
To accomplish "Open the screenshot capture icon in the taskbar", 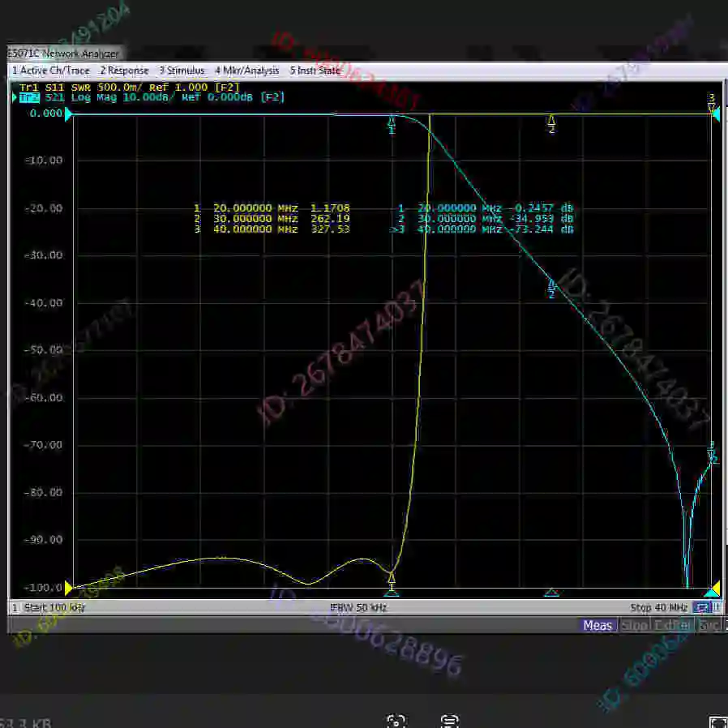I will (x=396, y=721).
